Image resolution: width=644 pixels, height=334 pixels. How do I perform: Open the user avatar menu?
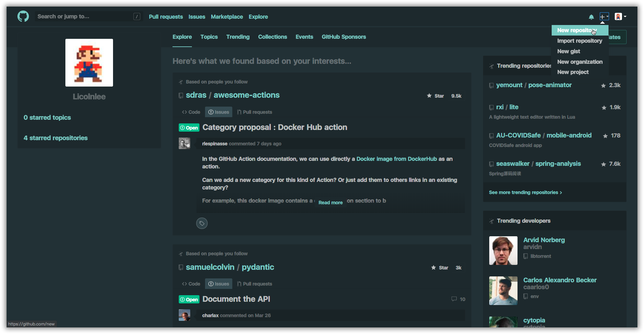[x=620, y=16]
